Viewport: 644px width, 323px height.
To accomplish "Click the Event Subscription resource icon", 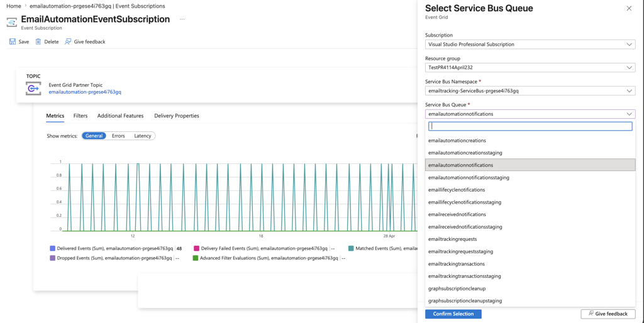I will pyautogui.click(x=12, y=22).
